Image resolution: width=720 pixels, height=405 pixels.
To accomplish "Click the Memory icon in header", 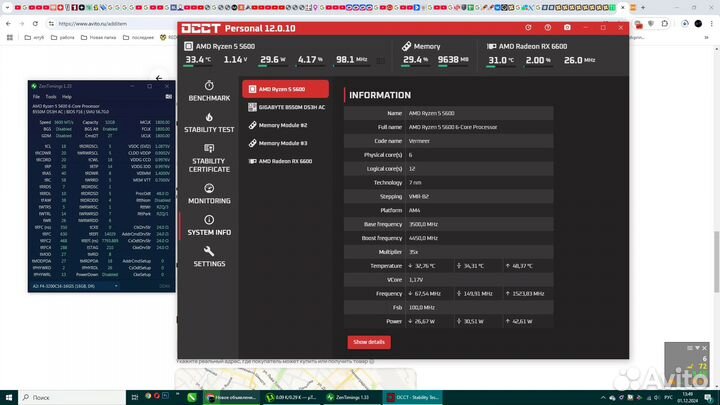I will coord(406,46).
